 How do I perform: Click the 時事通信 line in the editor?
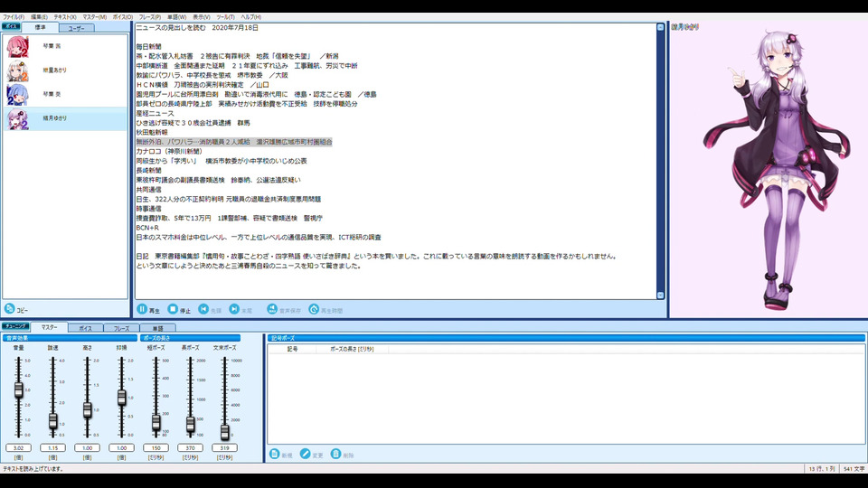pos(148,209)
